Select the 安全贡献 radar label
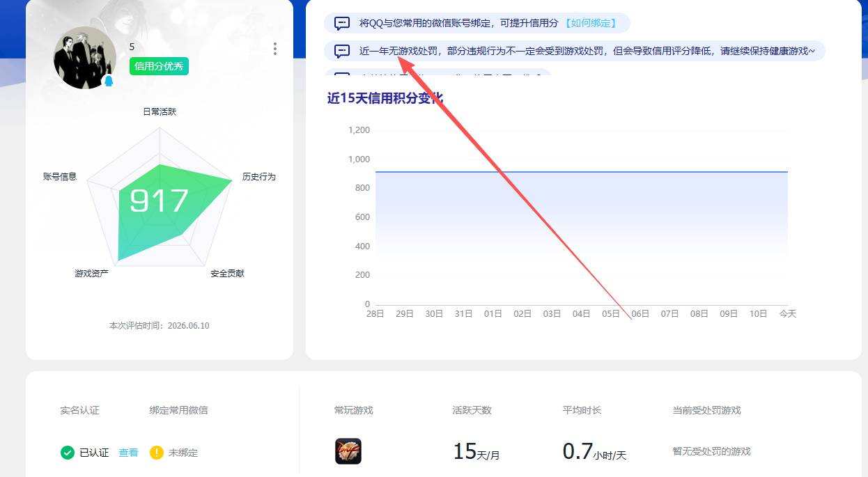The height and width of the screenshot is (477, 868). click(x=227, y=274)
